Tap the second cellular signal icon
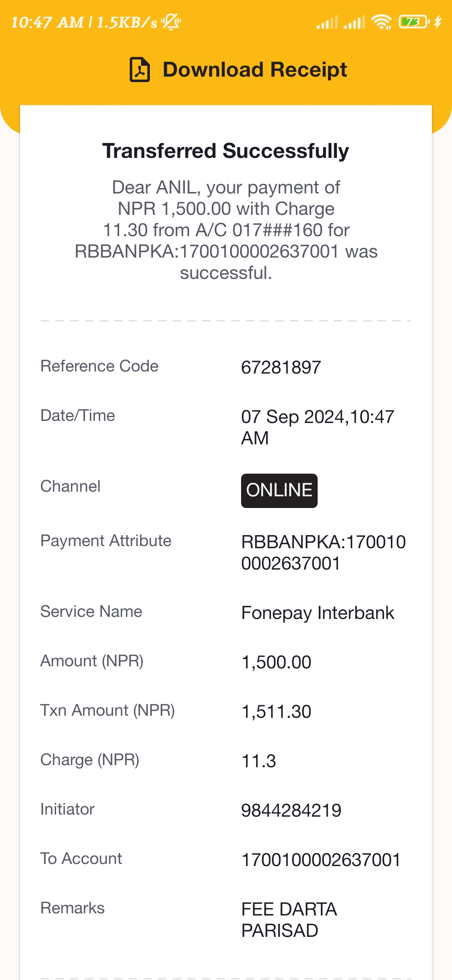Image resolution: width=452 pixels, height=980 pixels. pyautogui.click(x=354, y=22)
